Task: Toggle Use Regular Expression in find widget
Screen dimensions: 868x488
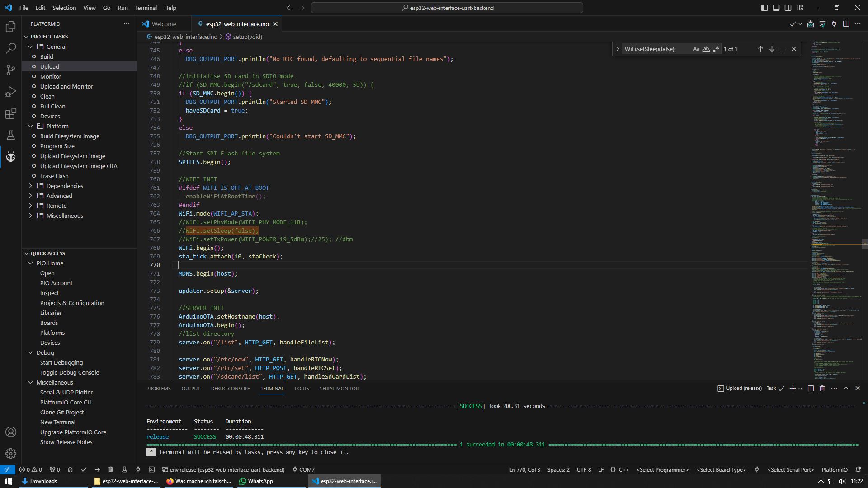Action: 716,49
